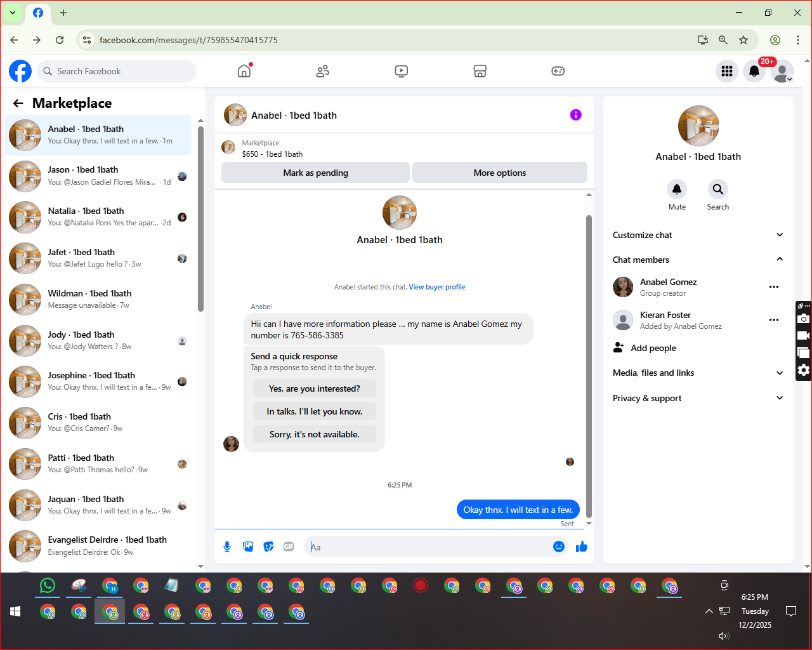Screen dimensions: 812x650
Task: Click Mark as pending button
Action: (315, 173)
